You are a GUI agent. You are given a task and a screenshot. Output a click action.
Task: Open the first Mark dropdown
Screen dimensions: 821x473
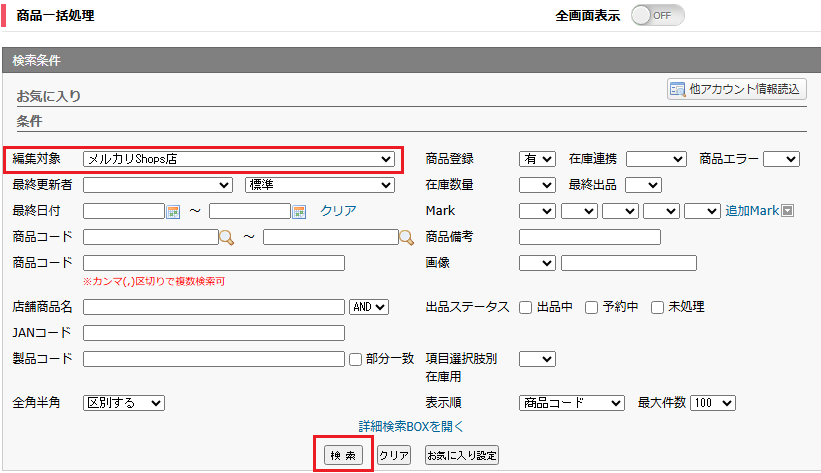coord(537,211)
